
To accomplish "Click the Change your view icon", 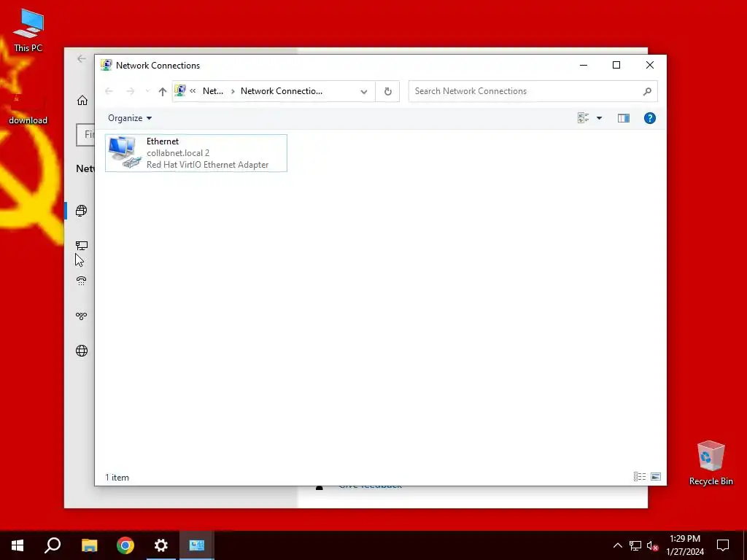I will [x=583, y=118].
